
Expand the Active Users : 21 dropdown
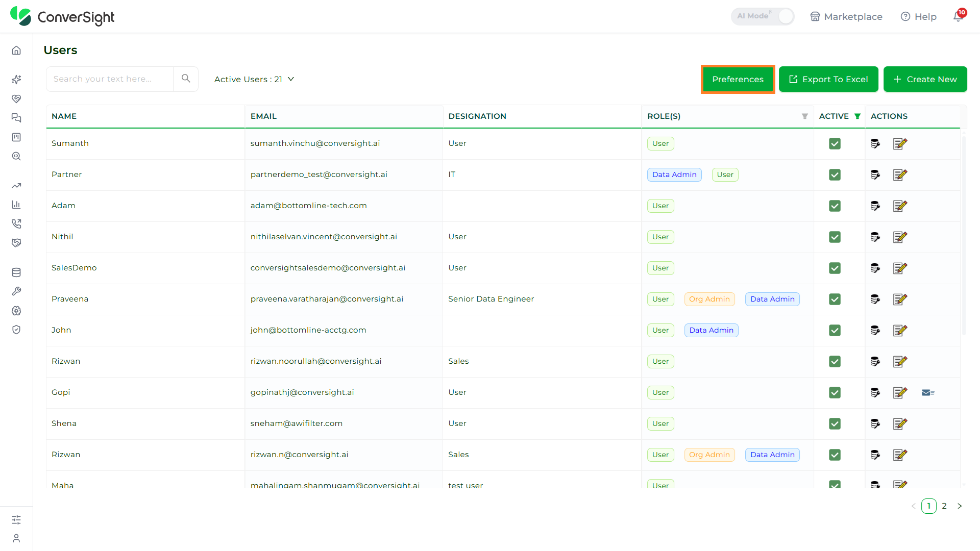coord(254,79)
